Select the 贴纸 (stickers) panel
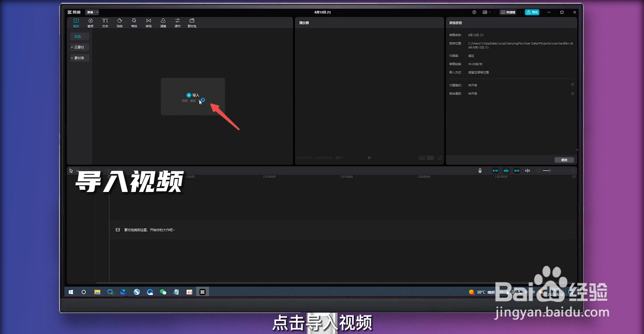 (x=119, y=23)
